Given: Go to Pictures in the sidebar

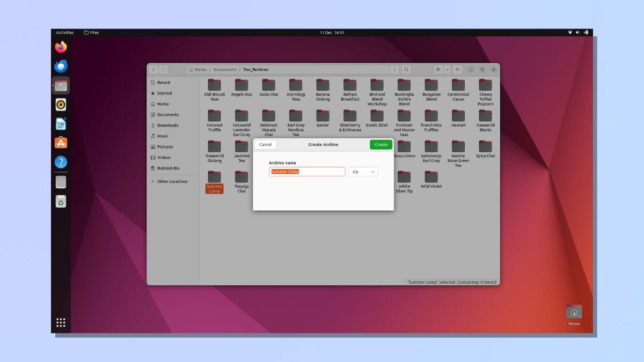Looking at the screenshot, I should click(173, 147).
